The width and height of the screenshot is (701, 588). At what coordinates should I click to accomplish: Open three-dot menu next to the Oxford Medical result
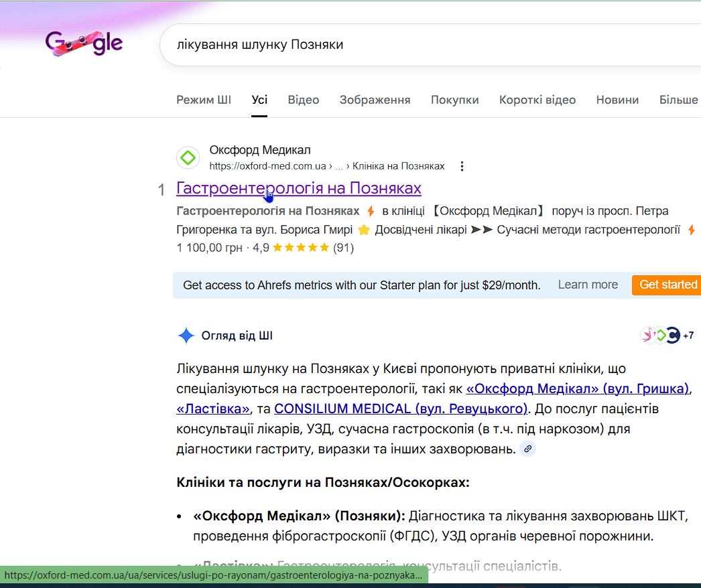[x=462, y=166]
